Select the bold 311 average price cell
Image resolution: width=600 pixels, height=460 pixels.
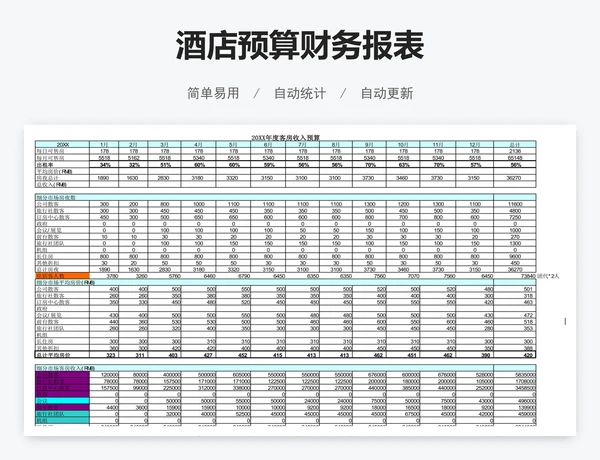click(134, 355)
